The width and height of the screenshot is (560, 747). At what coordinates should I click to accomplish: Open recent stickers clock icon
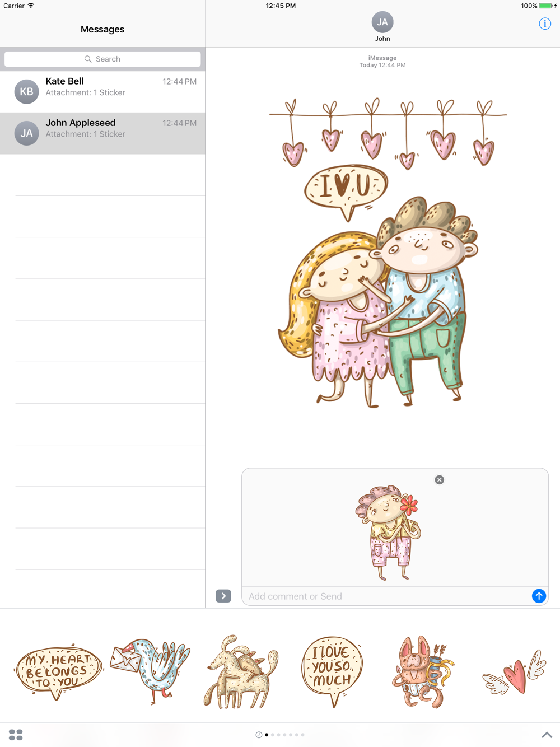point(259,735)
